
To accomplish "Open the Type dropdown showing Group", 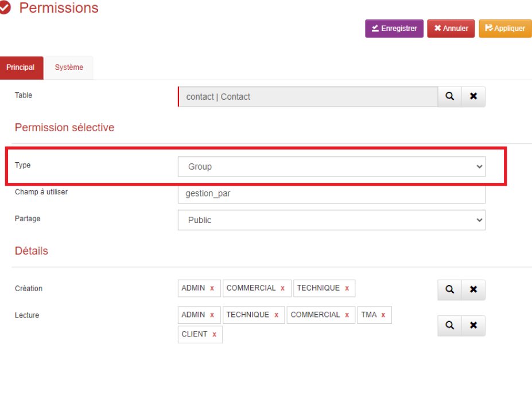I will coord(331,167).
